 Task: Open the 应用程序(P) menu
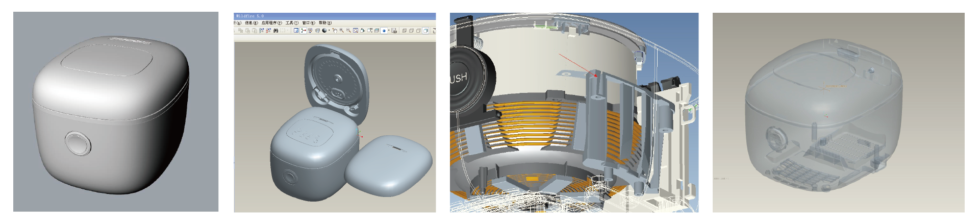click(272, 23)
